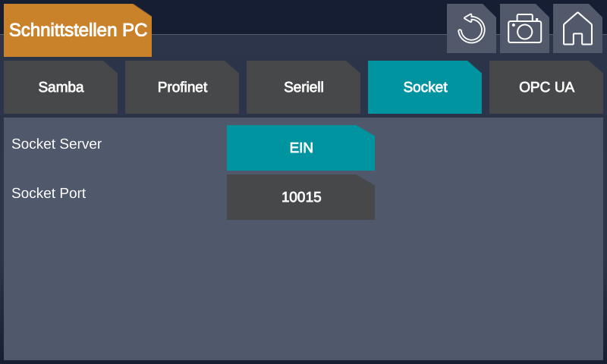Go to the home screen
The height and width of the screenshot is (364, 607).
point(577,29)
